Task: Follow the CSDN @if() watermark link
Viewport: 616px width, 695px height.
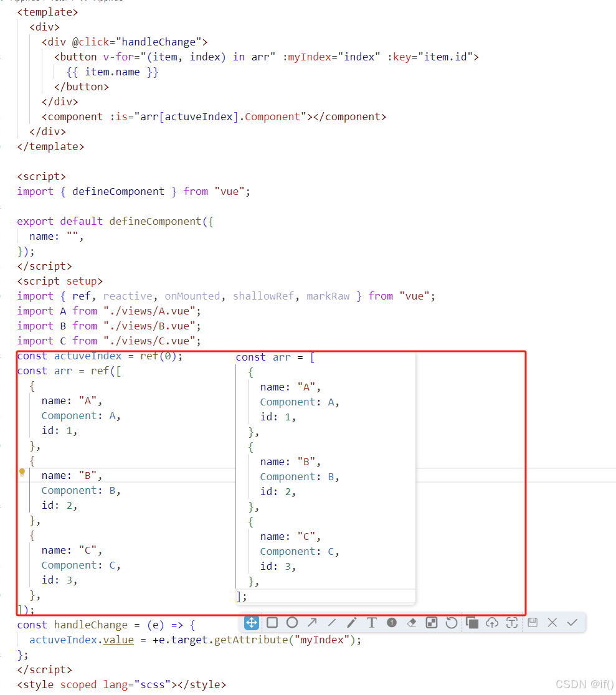Action: pos(584,683)
